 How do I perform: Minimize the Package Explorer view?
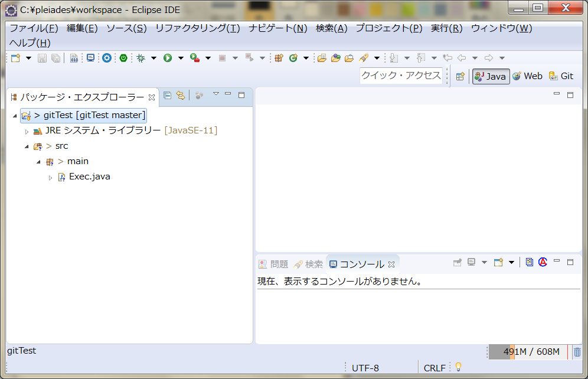click(x=228, y=94)
